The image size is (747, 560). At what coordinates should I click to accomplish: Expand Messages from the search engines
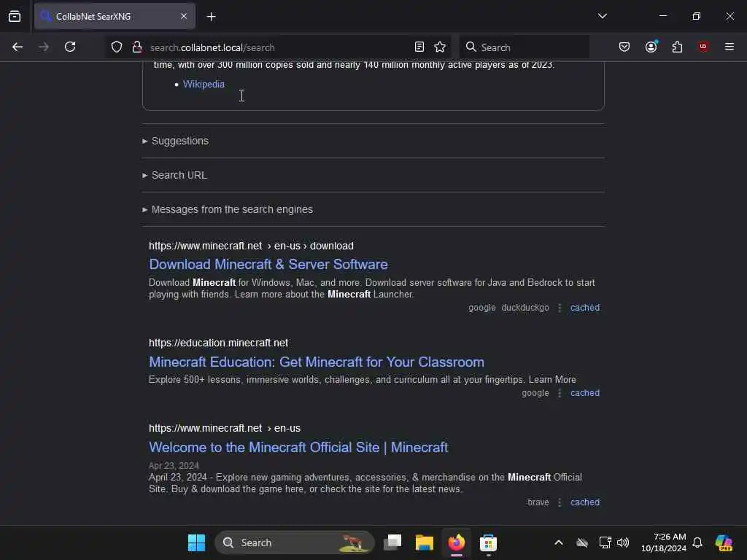click(x=232, y=209)
